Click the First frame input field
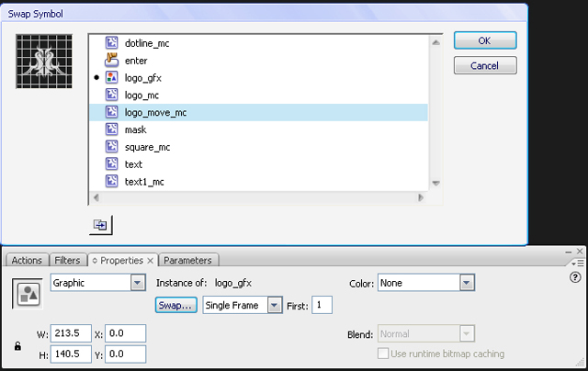588x371 pixels. [x=322, y=305]
